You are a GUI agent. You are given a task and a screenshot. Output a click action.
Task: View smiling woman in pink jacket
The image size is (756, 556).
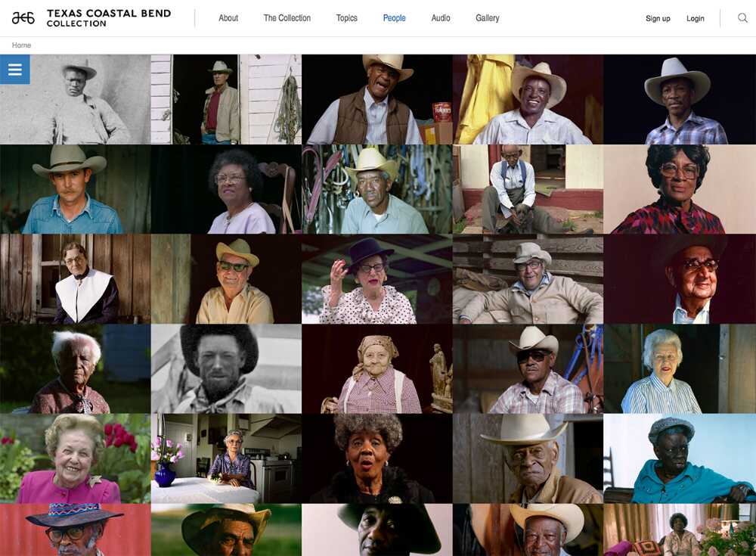(75, 458)
